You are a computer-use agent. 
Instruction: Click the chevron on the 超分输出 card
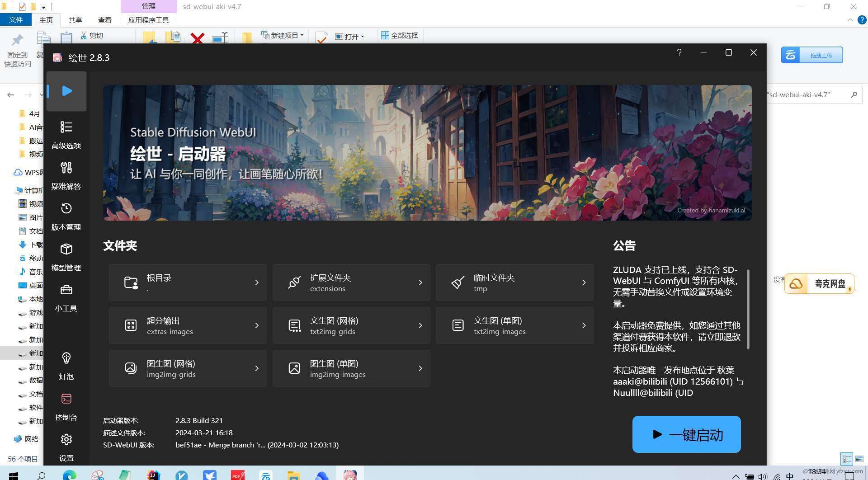pyautogui.click(x=257, y=325)
